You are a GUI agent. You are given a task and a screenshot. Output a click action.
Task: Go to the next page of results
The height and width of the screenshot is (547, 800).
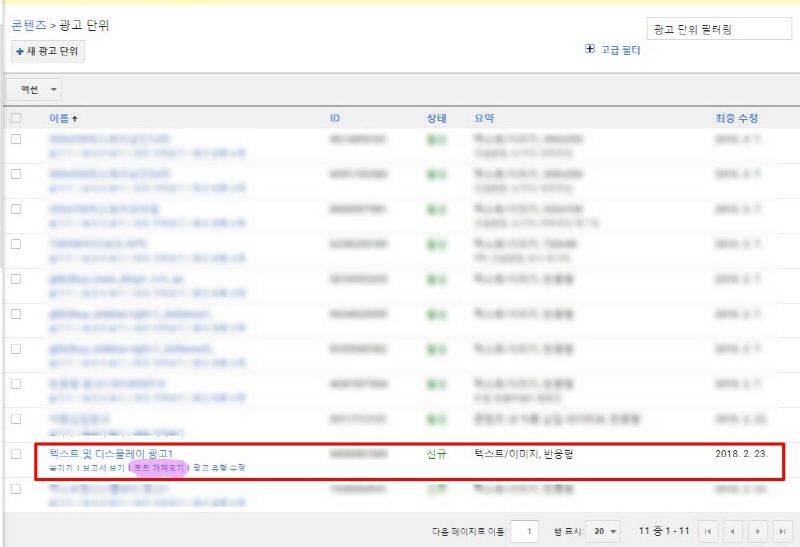[759, 531]
